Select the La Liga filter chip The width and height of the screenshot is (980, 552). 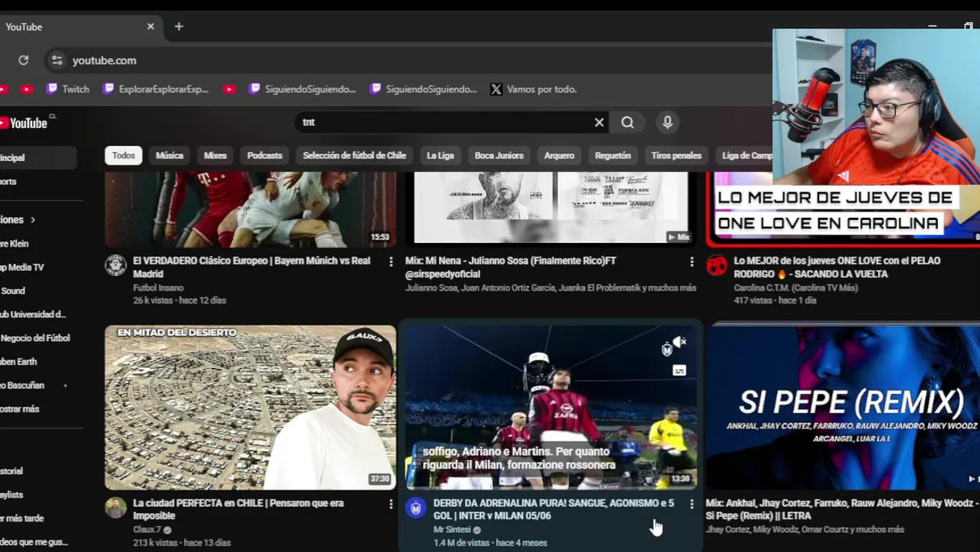440,155
